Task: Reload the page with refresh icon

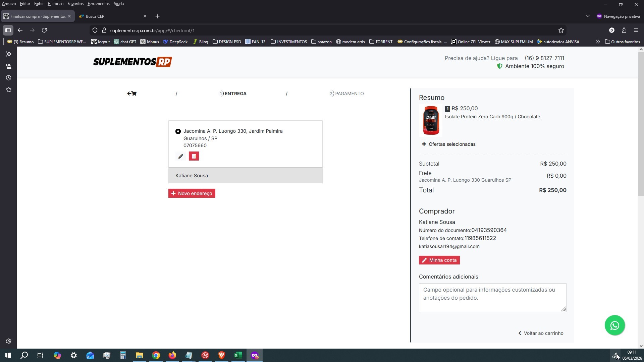Action: pyautogui.click(x=44, y=30)
